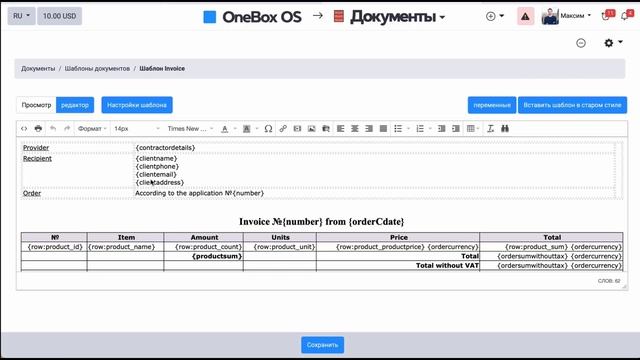The height and width of the screenshot is (360, 640).
Task: Expand the bullet list style arrow
Action: (408, 129)
